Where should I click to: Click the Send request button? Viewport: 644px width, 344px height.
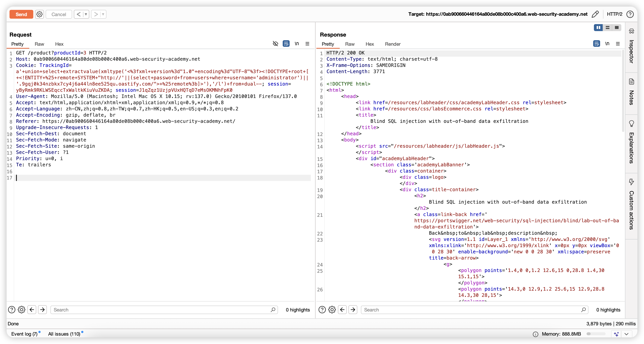tap(21, 14)
